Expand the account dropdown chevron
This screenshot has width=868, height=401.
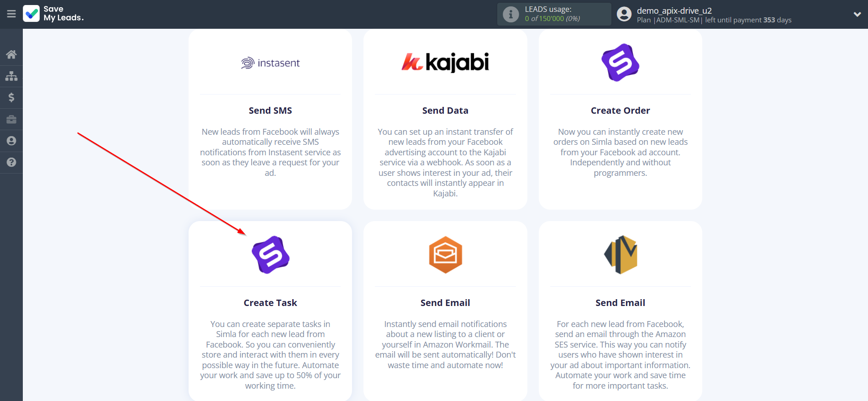click(x=857, y=14)
